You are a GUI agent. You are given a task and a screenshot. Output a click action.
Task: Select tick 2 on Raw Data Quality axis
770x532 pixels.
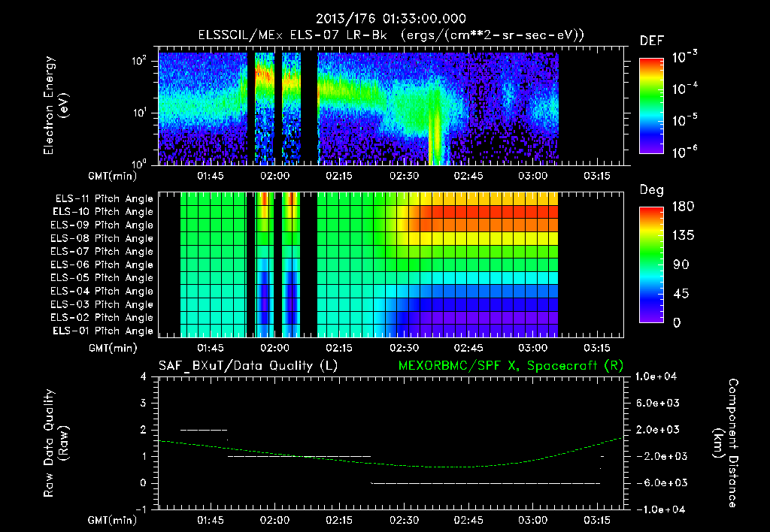pos(143,429)
